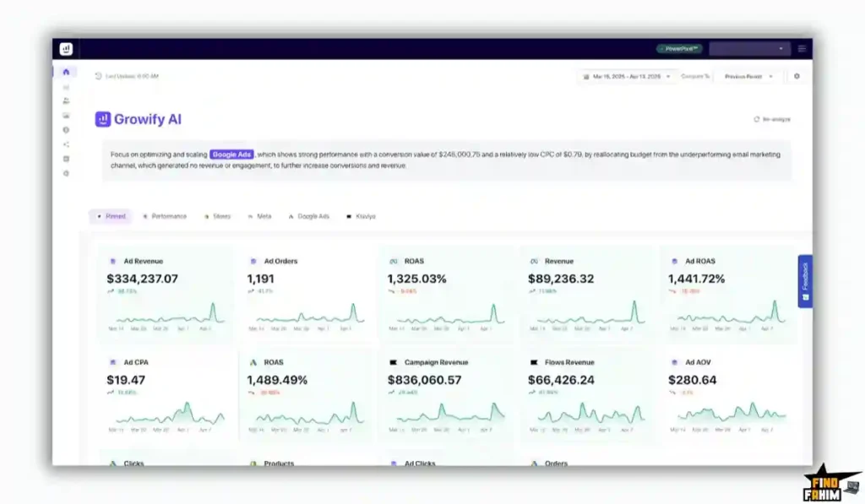Open the calendar icon beside the date range
The width and height of the screenshot is (865, 504).
585,76
